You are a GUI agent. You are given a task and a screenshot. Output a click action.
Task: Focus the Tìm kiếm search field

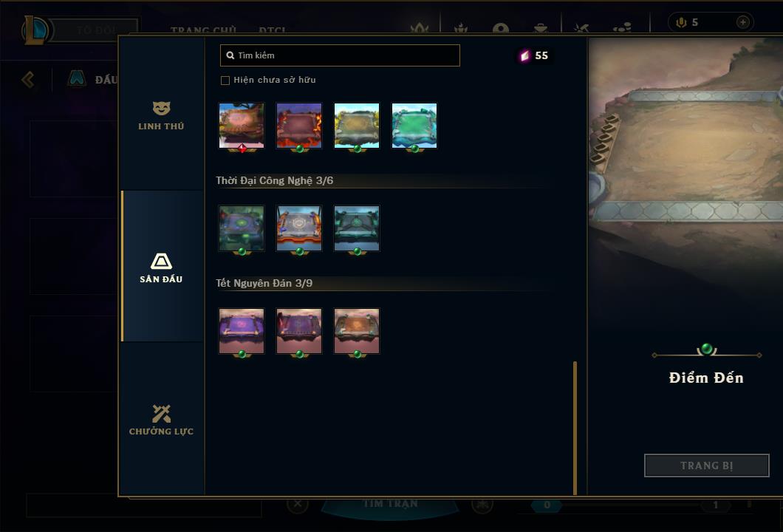tap(340, 55)
